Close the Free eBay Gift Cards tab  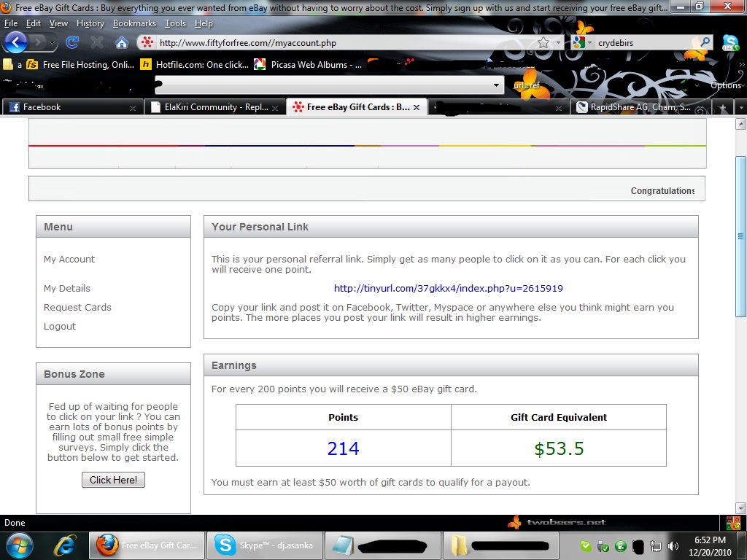(417, 108)
